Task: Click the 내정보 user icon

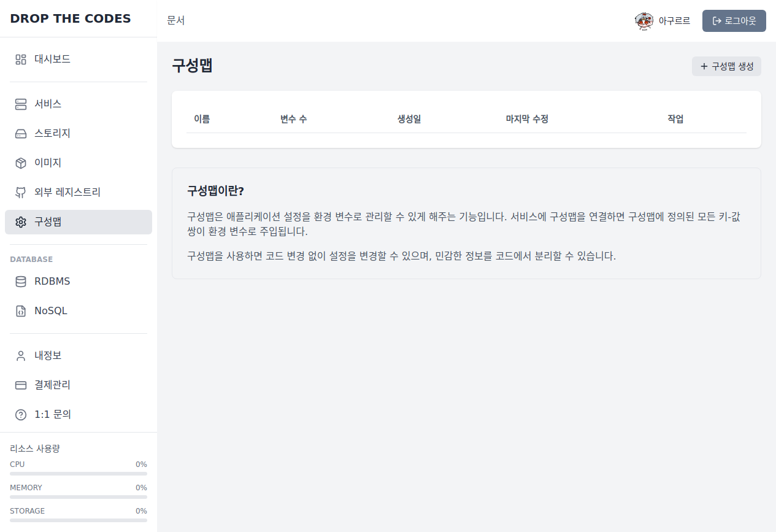Action: pyautogui.click(x=20, y=355)
